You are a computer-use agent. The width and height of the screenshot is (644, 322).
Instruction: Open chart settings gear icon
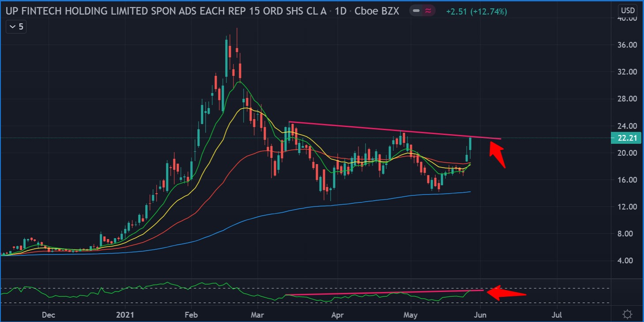[x=627, y=315]
